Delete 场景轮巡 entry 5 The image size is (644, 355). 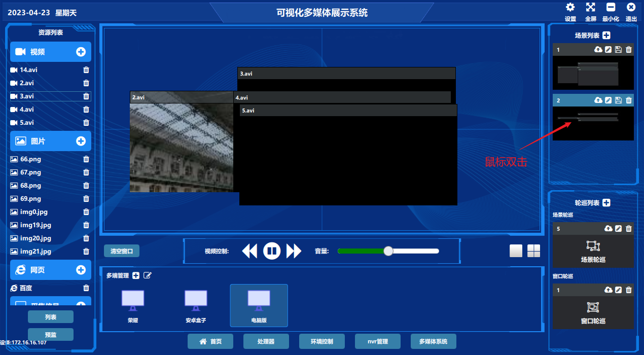click(629, 229)
